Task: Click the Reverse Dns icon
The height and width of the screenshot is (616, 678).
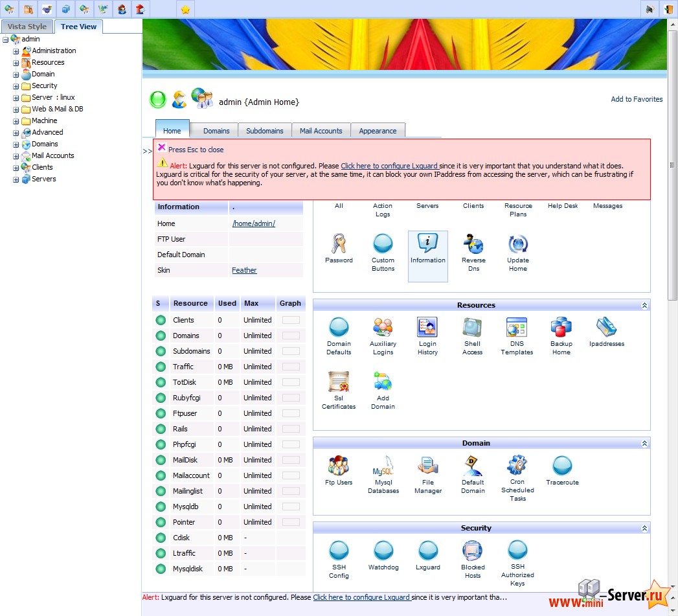Action: [473, 244]
